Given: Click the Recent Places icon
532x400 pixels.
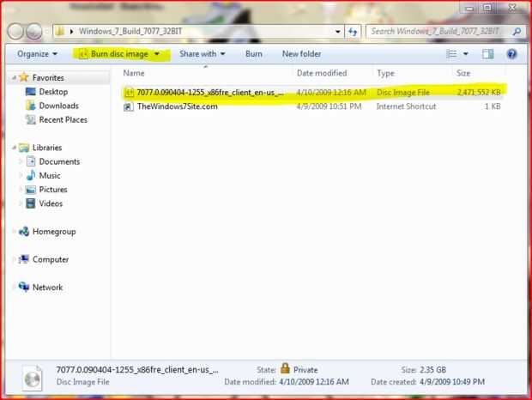Looking at the screenshot, I should (31, 120).
